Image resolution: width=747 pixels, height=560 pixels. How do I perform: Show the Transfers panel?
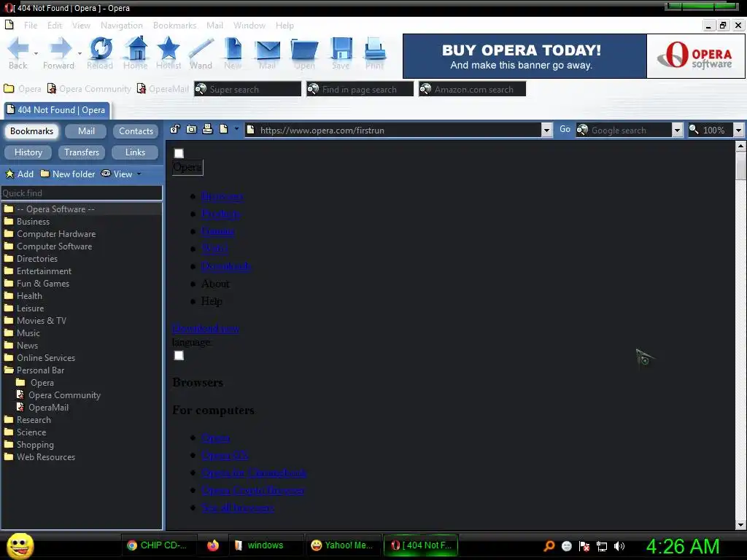[82, 152]
